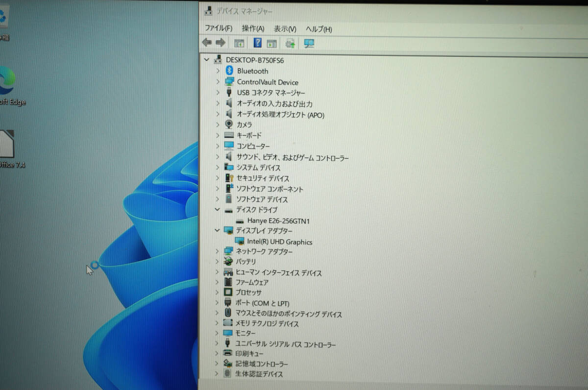The height and width of the screenshot is (390, 588).
Task: Click the ソフトウェア コンポーネント icon
Action: coord(229,189)
